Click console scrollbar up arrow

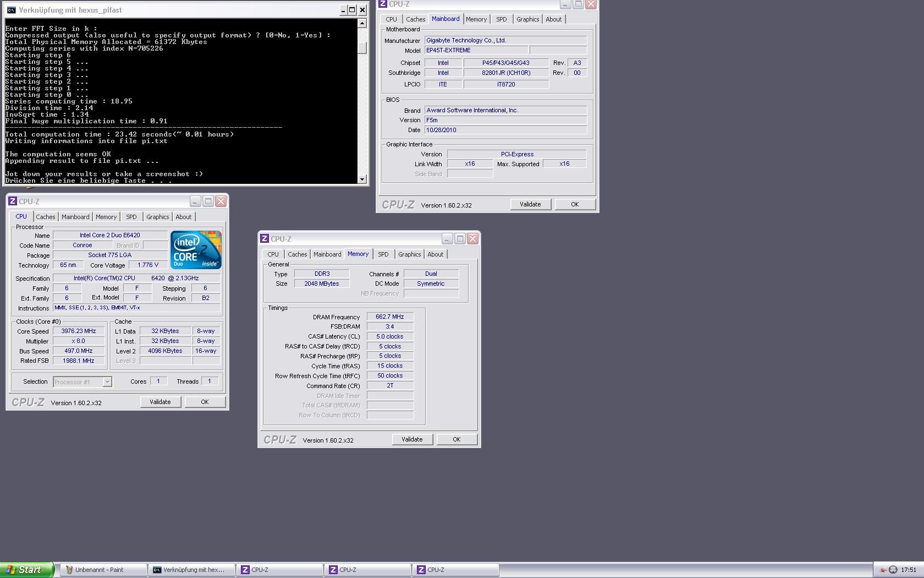[362, 23]
